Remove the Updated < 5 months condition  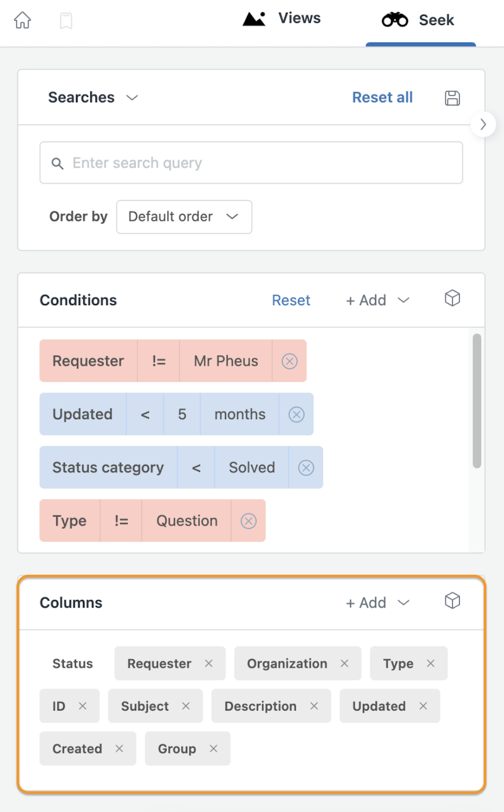coord(296,414)
